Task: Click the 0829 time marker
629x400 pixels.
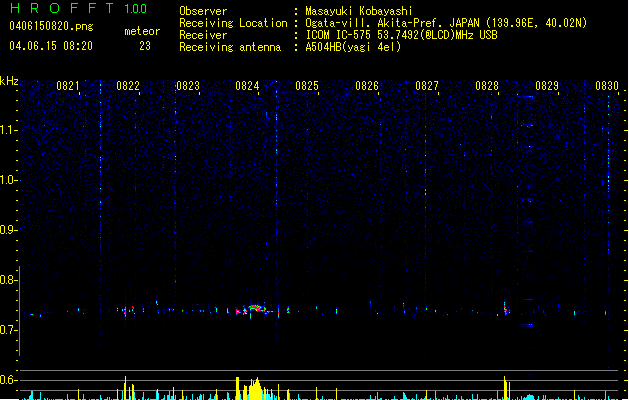Action: (547, 86)
